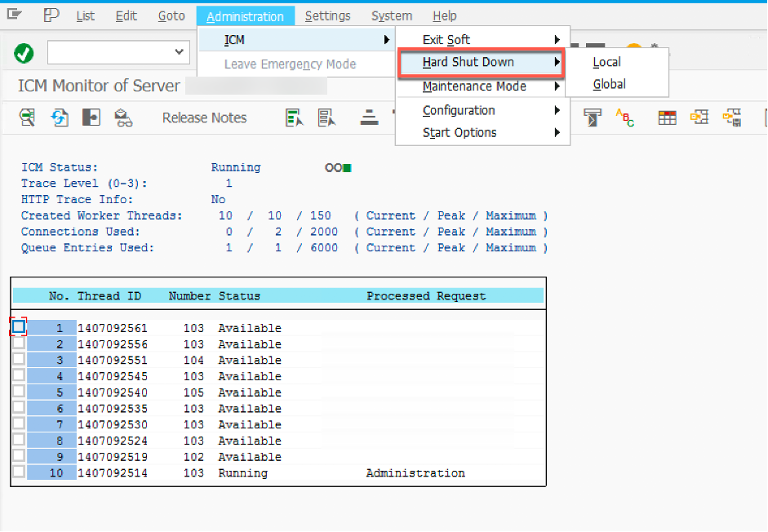The height and width of the screenshot is (532, 768).
Task: Click the Connections Used maximum value 2000
Action: coord(324,232)
